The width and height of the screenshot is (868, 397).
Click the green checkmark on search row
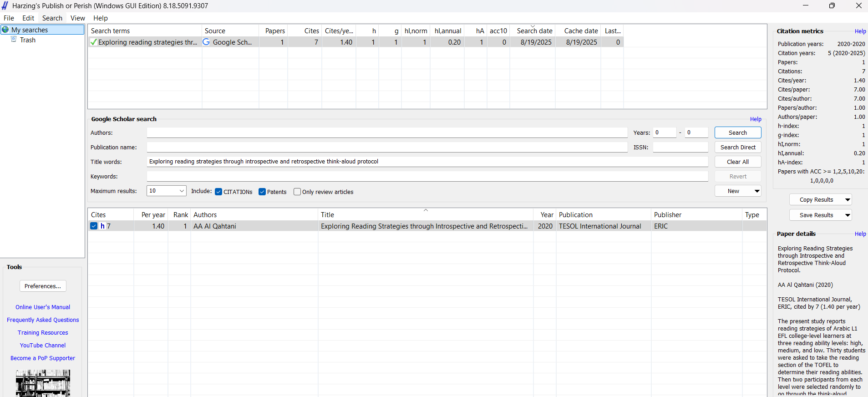[93, 42]
